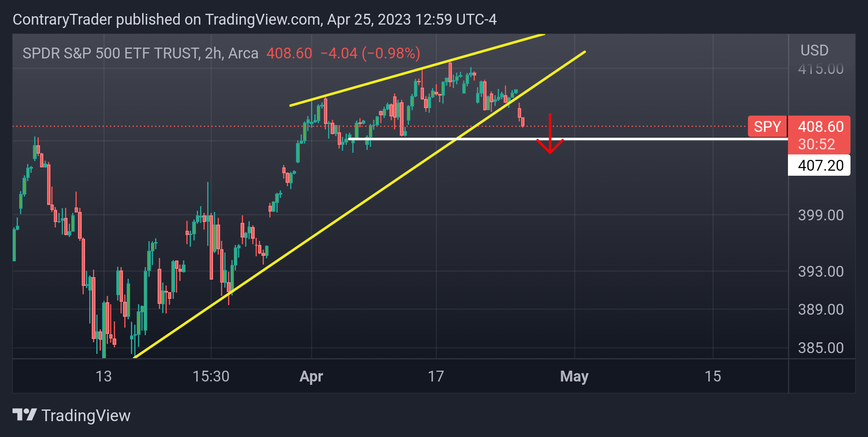Click the TradingView logo icon
Image resolution: width=868 pixels, height=437 pixels.
point(25,415)
